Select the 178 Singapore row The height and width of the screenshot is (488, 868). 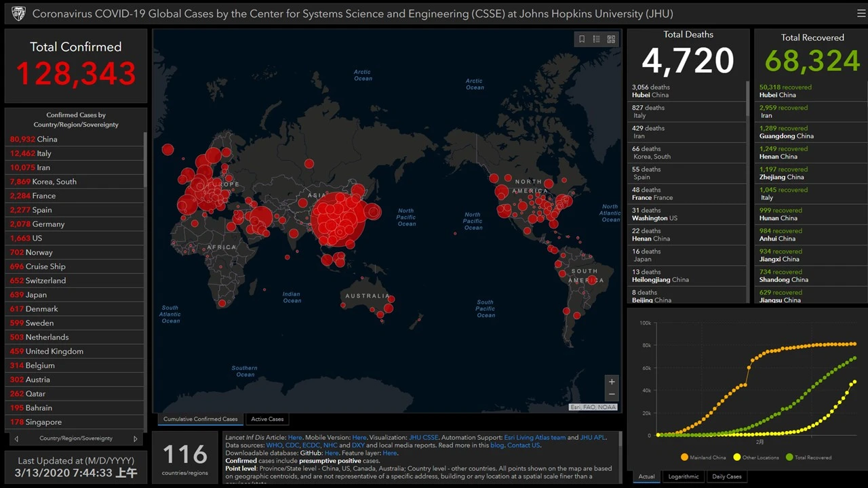pos(75,422)
